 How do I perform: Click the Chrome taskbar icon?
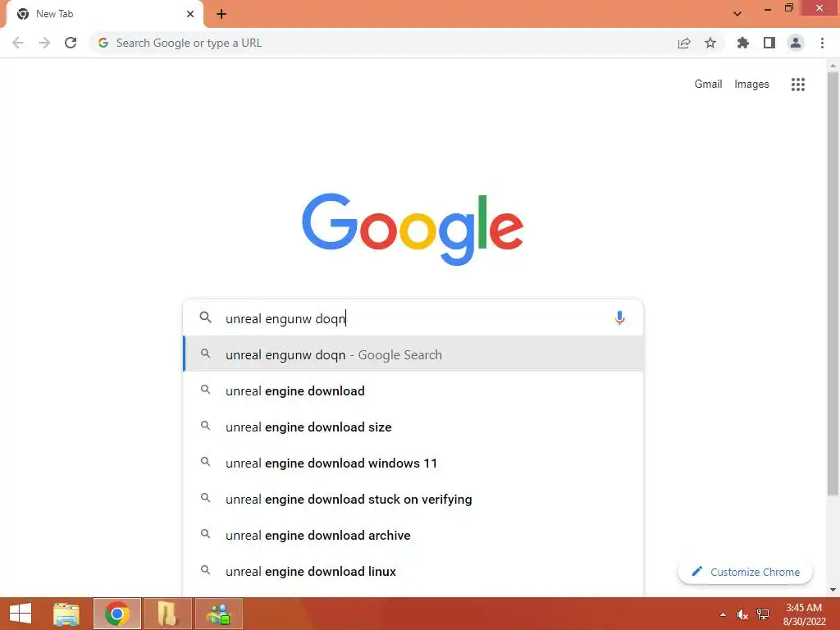click(116, 614)
